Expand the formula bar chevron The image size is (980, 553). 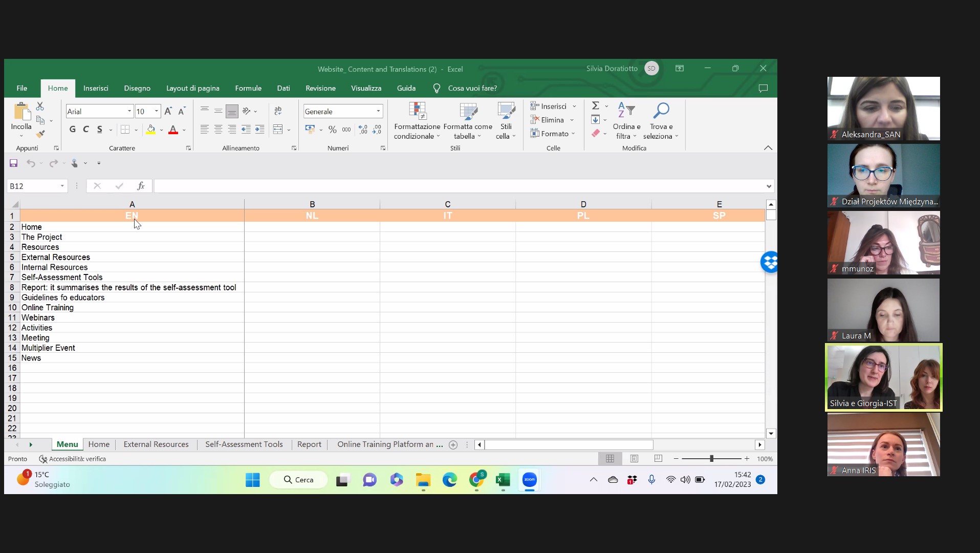click(769, 186)
